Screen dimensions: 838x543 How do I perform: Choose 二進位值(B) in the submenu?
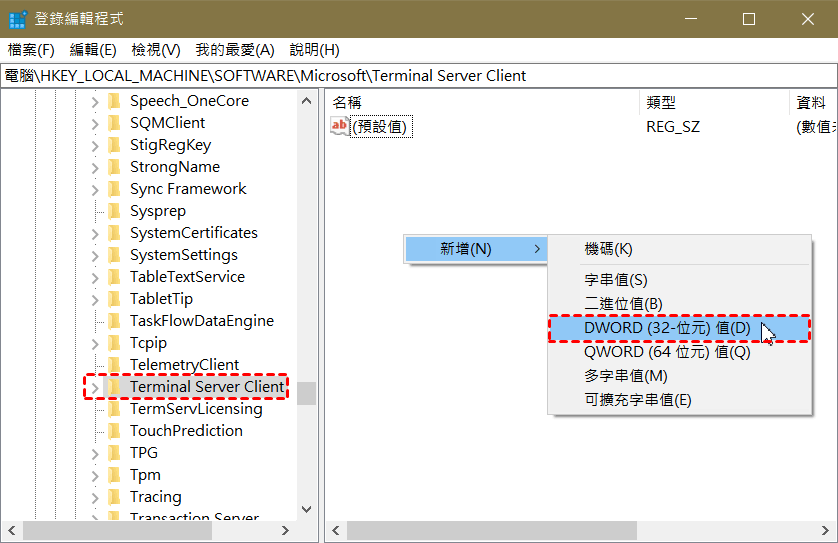click(x=679, y=304)
